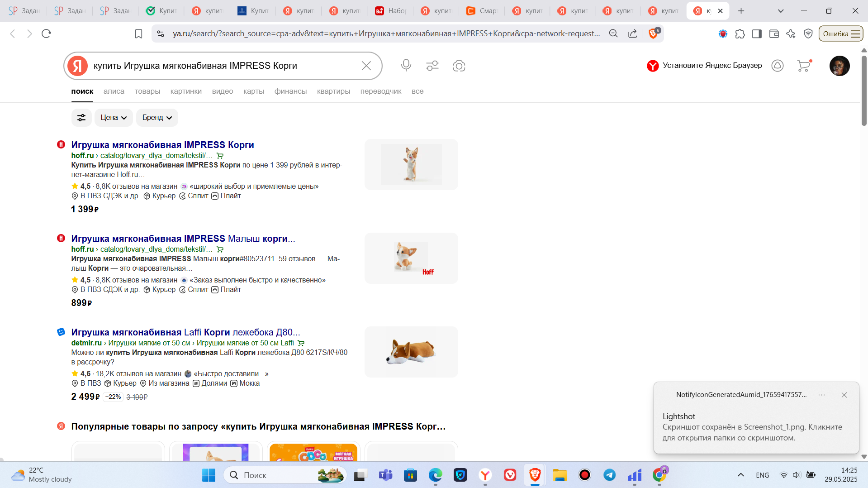Open browser extensions puzzle icon

coord(740,33)
